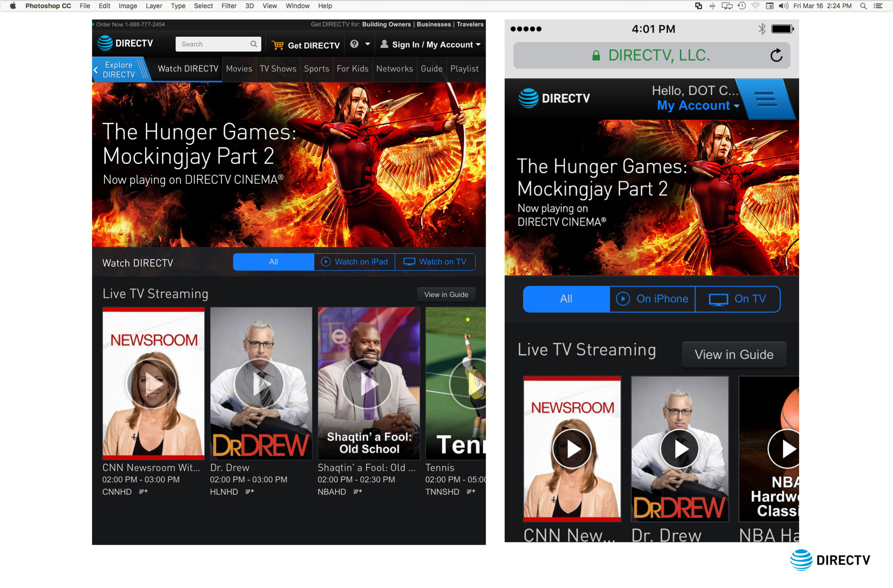
Task: Click the shopping cart icon beside Get DIRECTV
Action: 278,45
